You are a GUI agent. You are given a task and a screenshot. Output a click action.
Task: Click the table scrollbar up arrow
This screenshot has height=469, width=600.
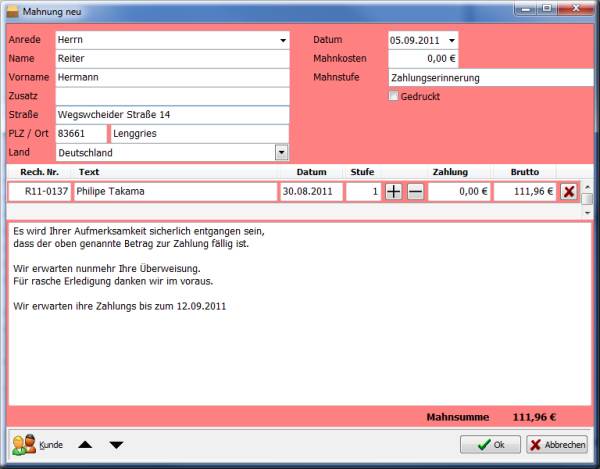click(587, 187)
